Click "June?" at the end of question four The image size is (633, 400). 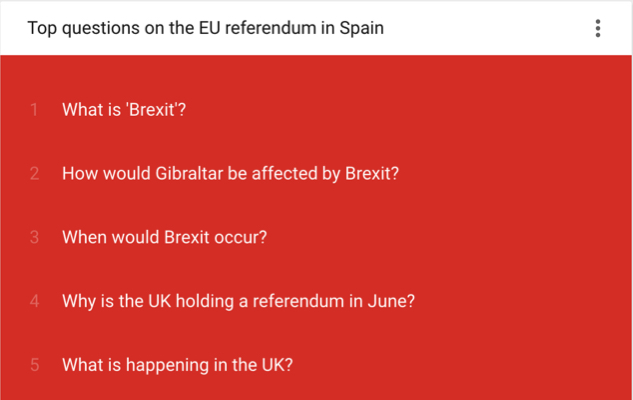[391, 302]
